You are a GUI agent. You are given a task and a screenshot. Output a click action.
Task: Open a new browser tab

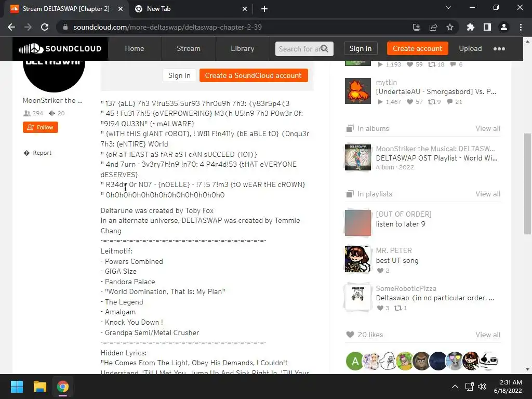[x=264, y=9]
